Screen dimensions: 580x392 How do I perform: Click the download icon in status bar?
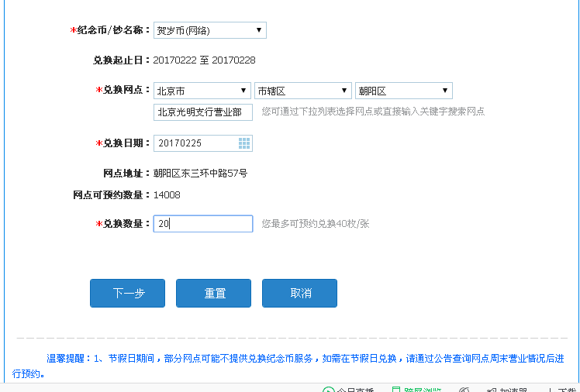[x=550, y=390]
